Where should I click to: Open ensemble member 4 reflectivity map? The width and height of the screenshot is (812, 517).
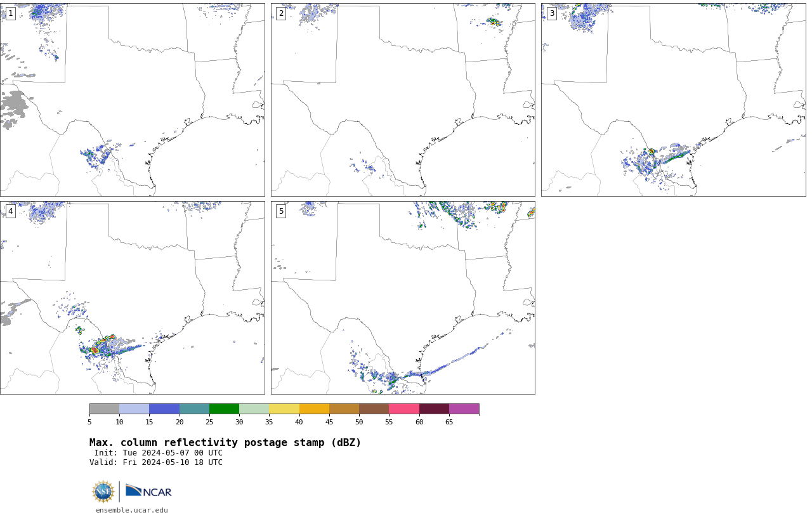[x=132, y=298]
